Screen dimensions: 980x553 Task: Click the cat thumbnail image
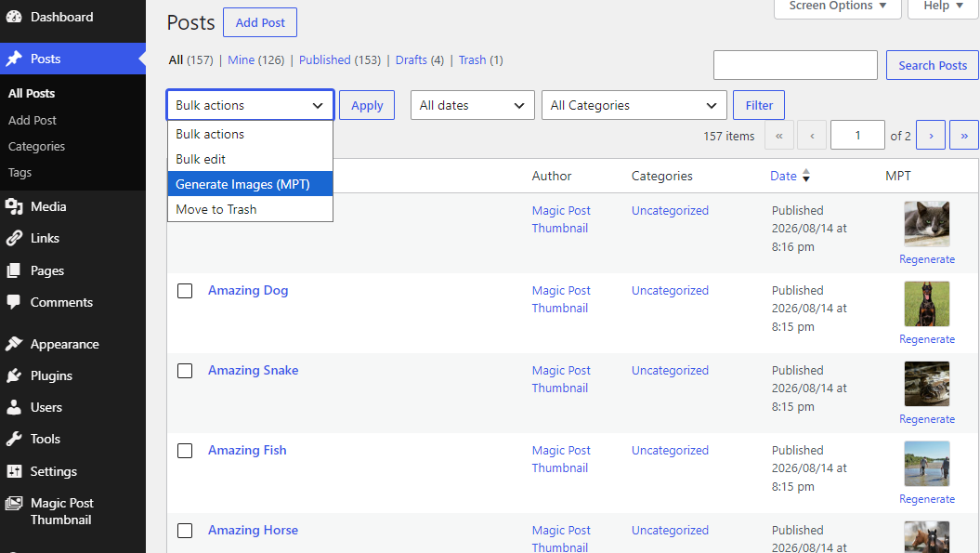[x=927, y=224]
